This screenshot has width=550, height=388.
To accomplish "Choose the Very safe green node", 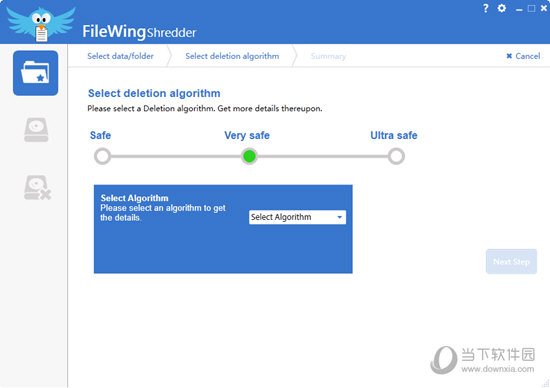I will (249, 156).
